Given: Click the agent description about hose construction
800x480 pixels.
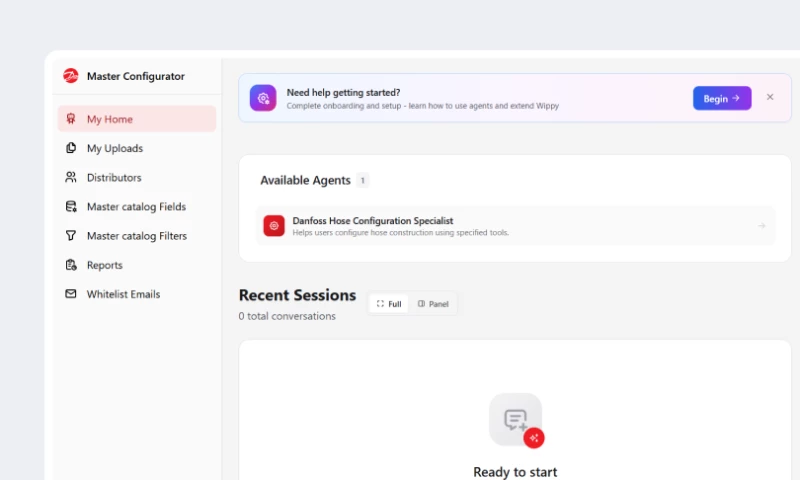Looking at the screenshot, I should tap(401, 233).
